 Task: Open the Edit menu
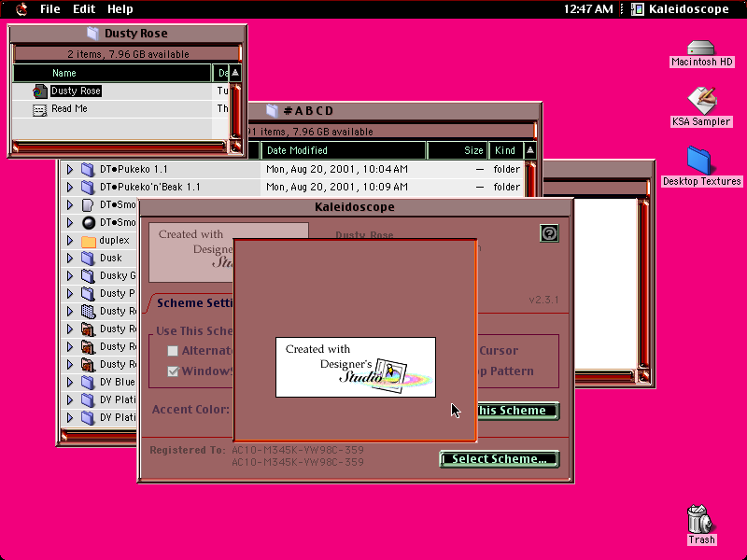pyautogui.click(x=84, y=9)
